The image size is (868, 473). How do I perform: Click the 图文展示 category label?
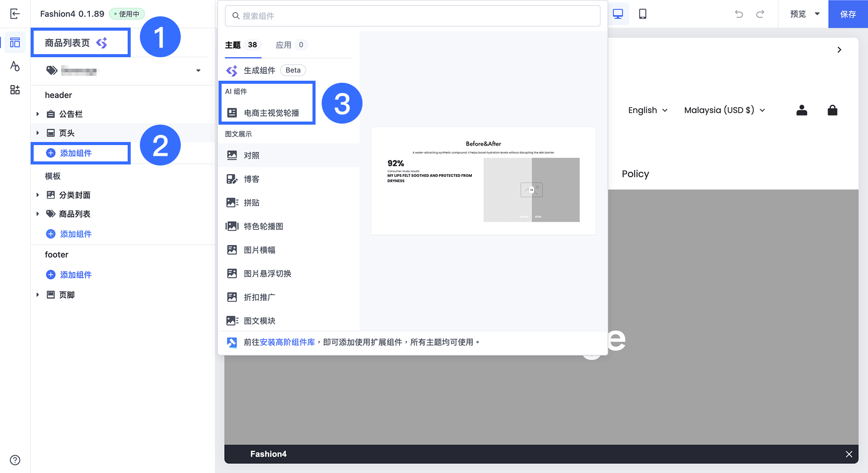tap(238, 134)
